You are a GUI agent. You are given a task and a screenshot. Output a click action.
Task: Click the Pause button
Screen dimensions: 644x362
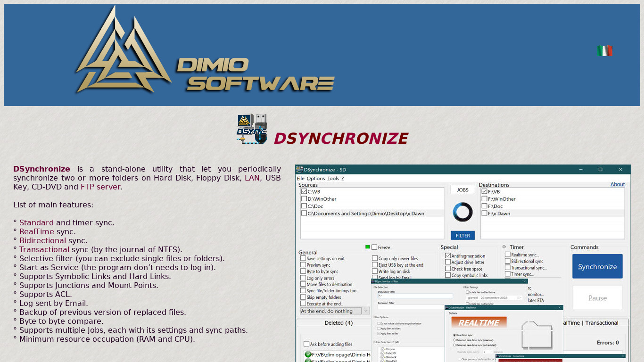point(597,298)
